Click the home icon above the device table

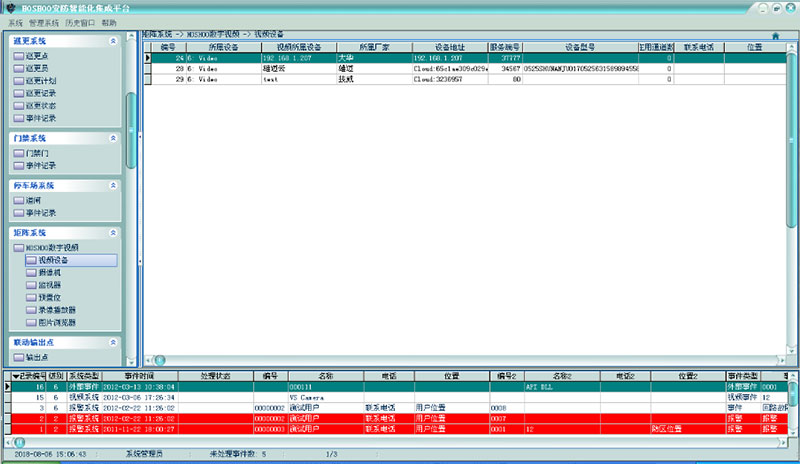coord(775,36)
